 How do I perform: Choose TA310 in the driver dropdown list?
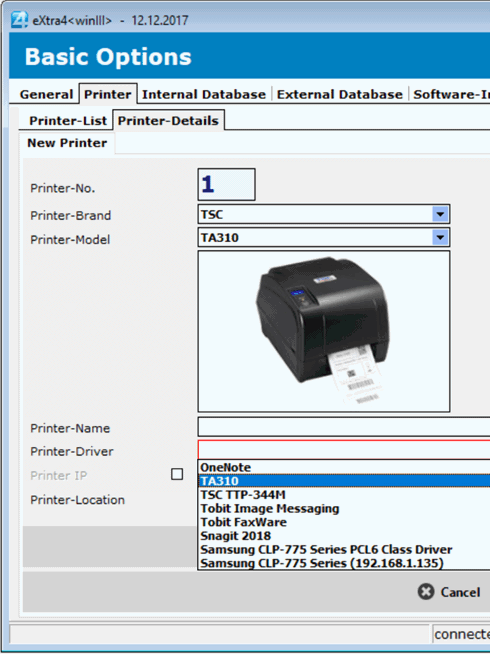(344, 481)
